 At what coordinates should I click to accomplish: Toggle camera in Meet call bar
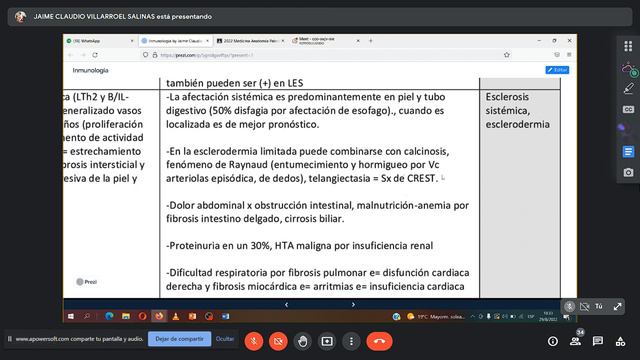pos(278,341)
